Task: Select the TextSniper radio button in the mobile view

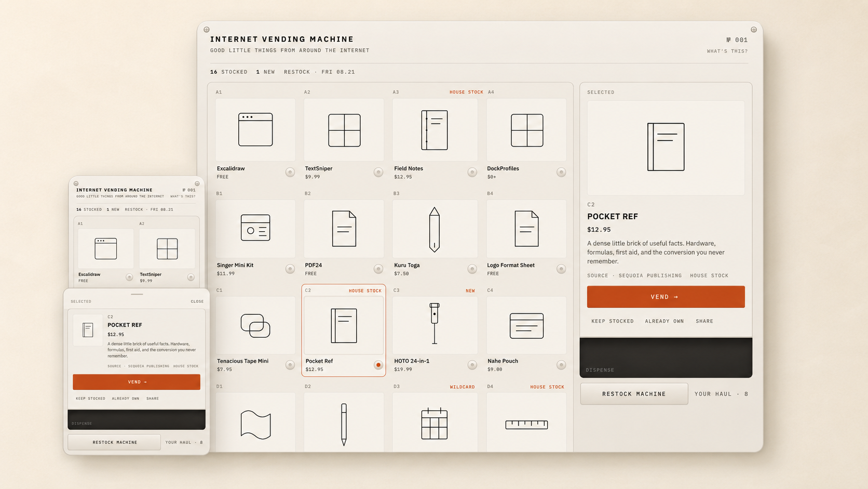Action: (x=191, y=277)
